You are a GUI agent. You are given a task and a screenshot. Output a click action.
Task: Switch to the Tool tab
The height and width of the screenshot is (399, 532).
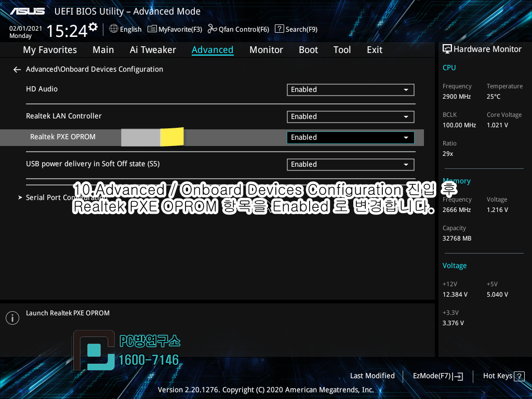point(342,50)
